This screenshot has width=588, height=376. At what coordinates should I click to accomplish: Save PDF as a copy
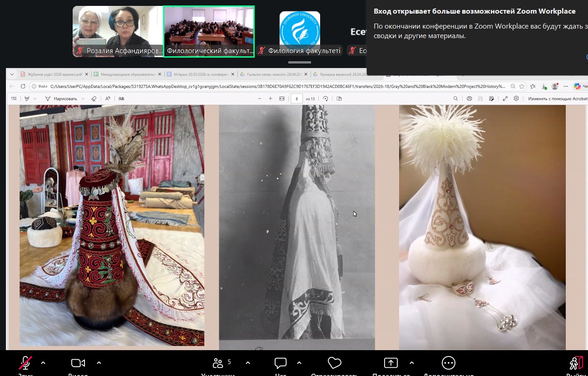(491, 98)
